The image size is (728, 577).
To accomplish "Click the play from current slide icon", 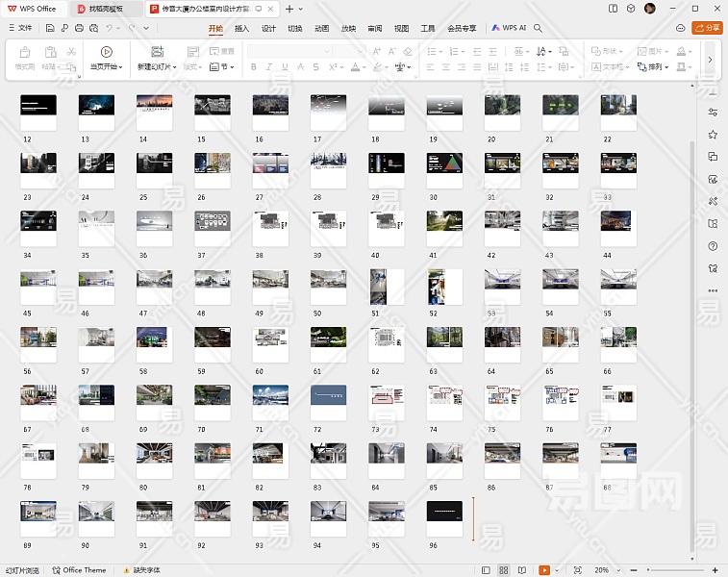I will [107, 52].
